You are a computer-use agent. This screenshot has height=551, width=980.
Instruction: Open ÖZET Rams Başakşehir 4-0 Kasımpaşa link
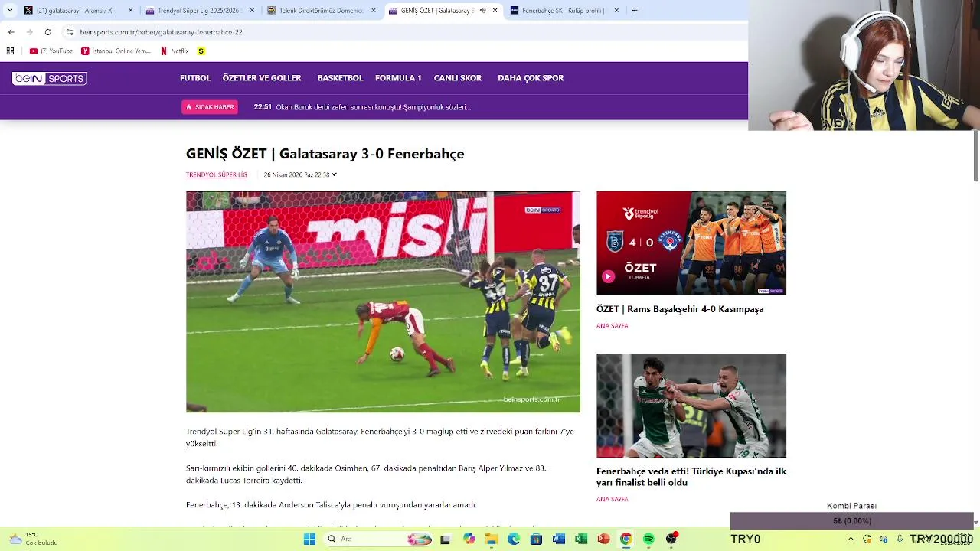tap(680, 309)
